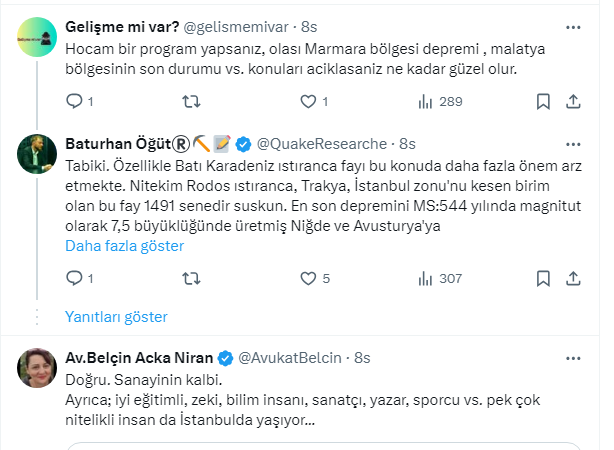Like the Gelişme mi var? tweet
This screenshot has height=450, width=614.
pyautogui.click(x=306, y=100)
